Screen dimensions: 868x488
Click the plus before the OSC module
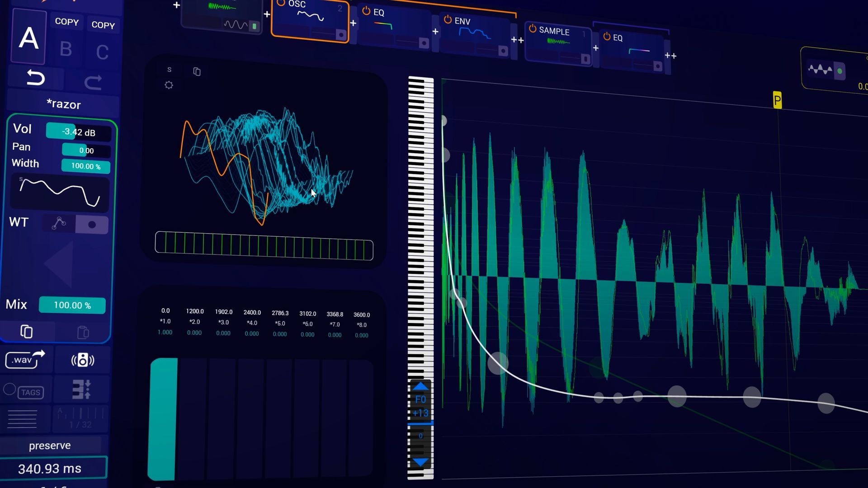point(267,14)
